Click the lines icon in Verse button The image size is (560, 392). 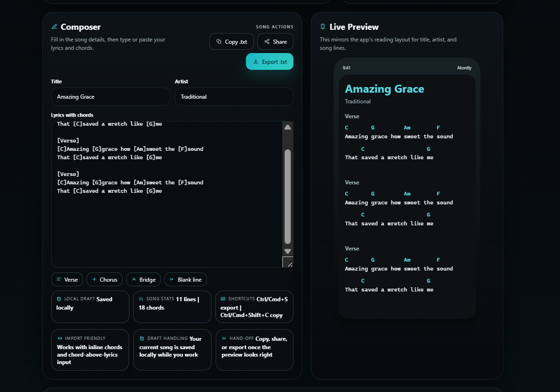click(x=59, y=279)
